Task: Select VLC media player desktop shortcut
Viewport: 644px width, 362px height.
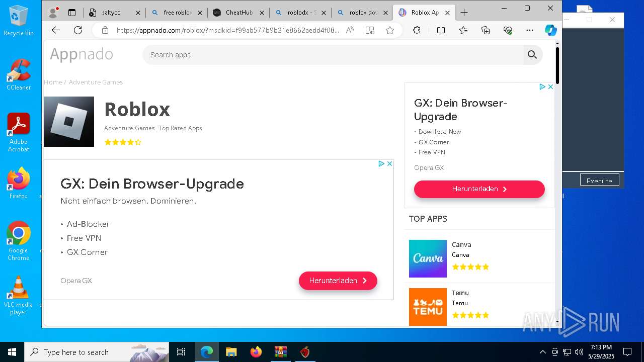Action: [19, 296]
